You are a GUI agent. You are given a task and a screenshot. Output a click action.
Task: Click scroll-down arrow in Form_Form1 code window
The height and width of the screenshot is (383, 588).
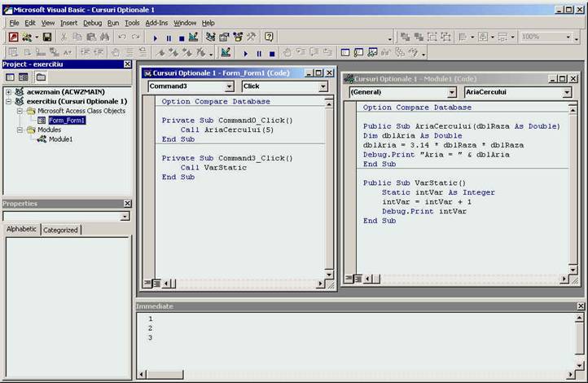point(329,274)
